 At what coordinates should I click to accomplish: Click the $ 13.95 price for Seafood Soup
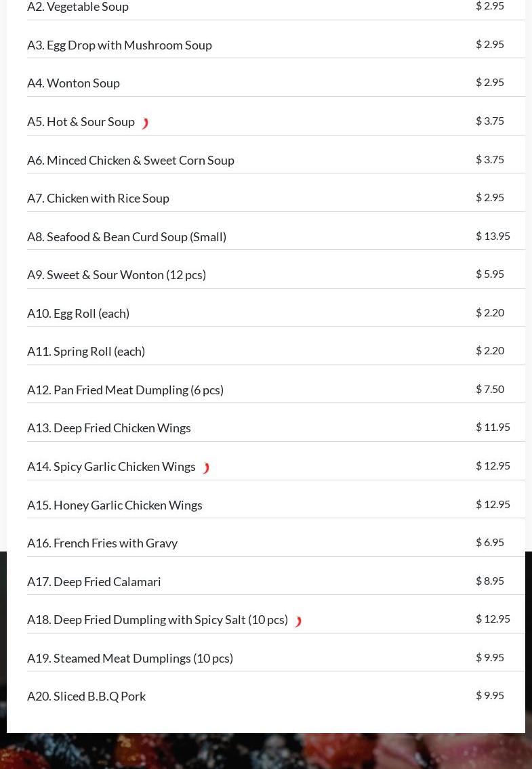[493, 236]
